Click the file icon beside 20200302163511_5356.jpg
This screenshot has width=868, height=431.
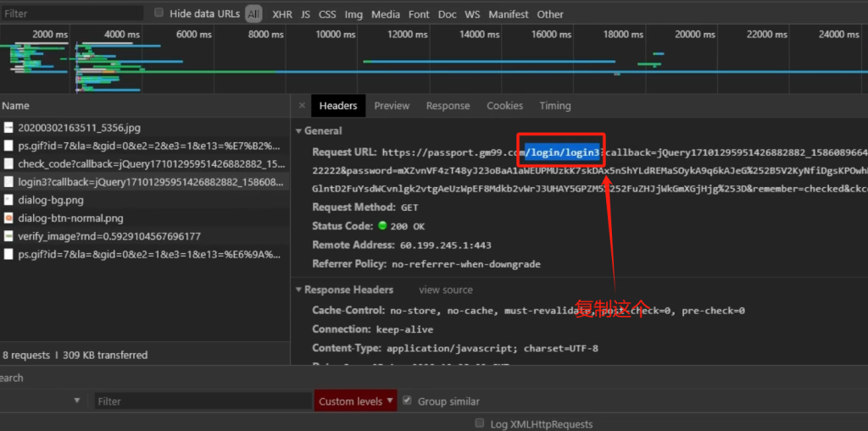8,128
